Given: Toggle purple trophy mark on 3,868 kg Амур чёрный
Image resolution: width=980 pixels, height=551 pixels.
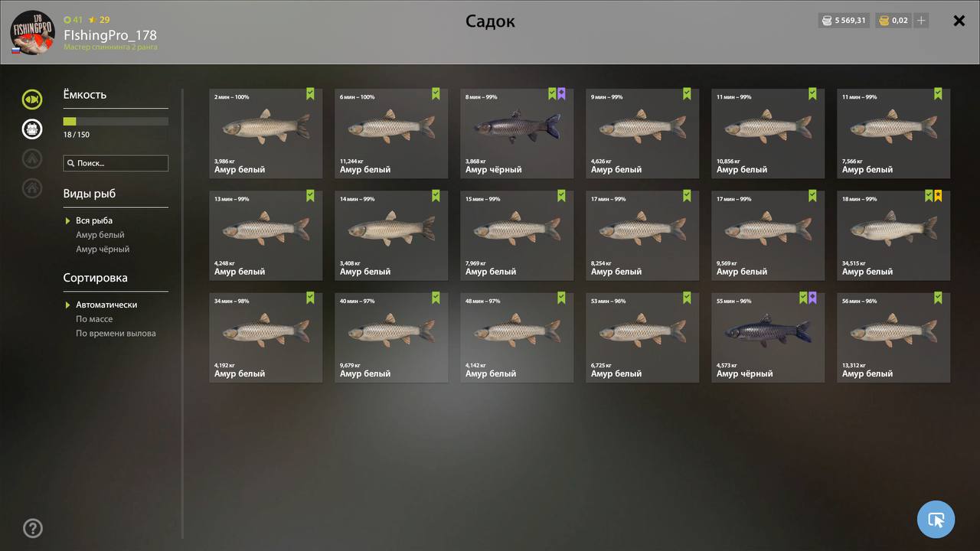Looking at the screenshot, I should [x=561, y=93].
